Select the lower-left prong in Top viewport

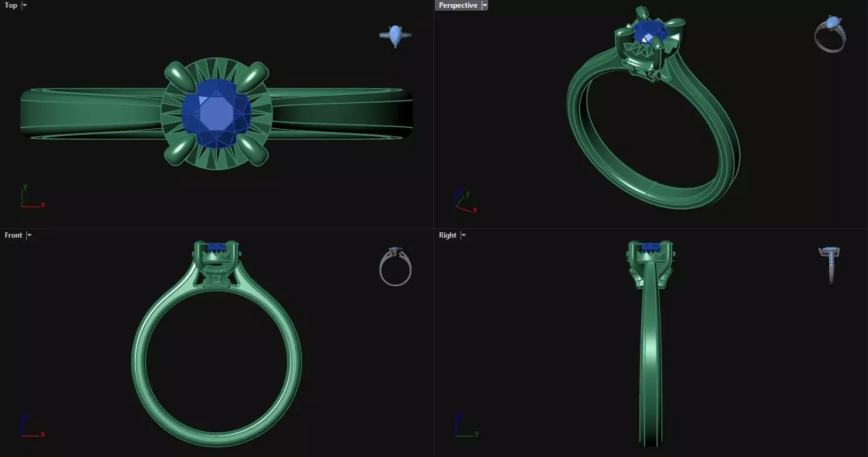tap(181, 150)
